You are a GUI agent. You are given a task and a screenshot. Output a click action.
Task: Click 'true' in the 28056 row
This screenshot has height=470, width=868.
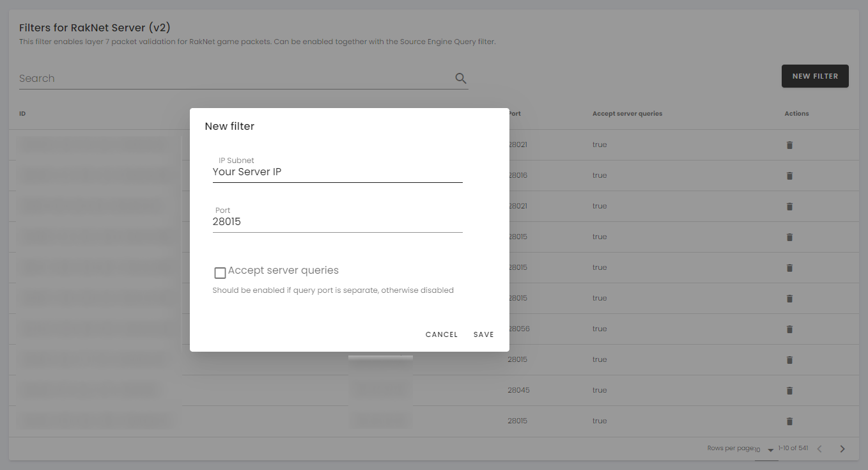600,329
